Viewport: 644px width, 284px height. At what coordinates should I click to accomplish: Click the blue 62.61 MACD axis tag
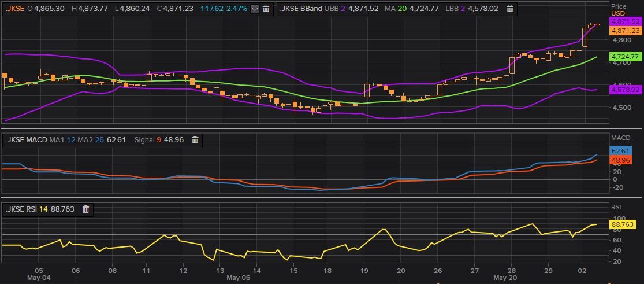click(x=620, y=151)
